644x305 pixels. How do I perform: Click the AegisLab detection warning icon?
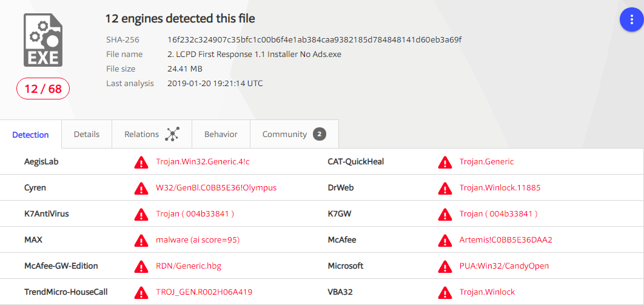pyautogui.click(x=141, y=162)
